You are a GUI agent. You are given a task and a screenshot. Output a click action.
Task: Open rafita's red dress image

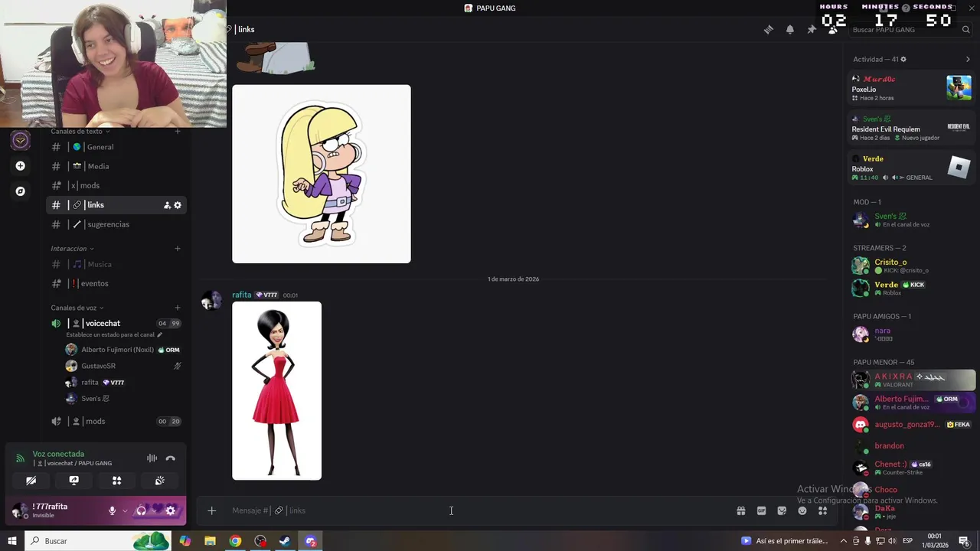pyautogui.click(x=277, y=391)
